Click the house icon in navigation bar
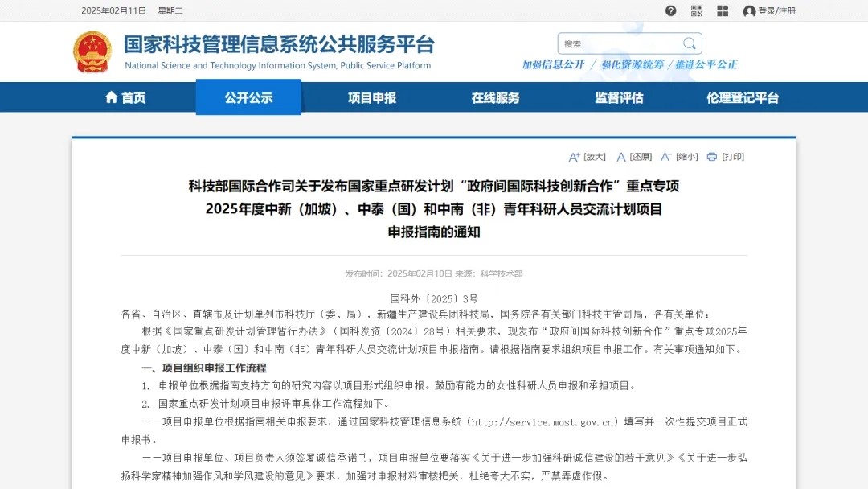Screen dimensions: 868x489 point(111,97)
